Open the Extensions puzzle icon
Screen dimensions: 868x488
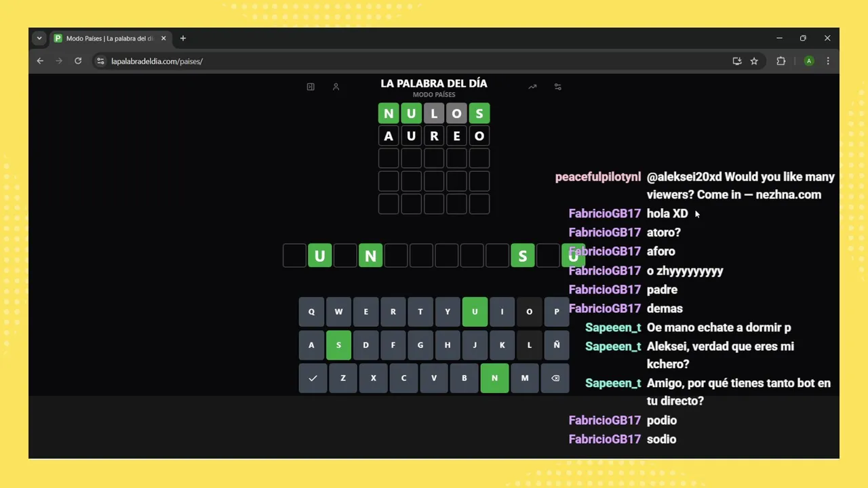[x=781, y=61]
